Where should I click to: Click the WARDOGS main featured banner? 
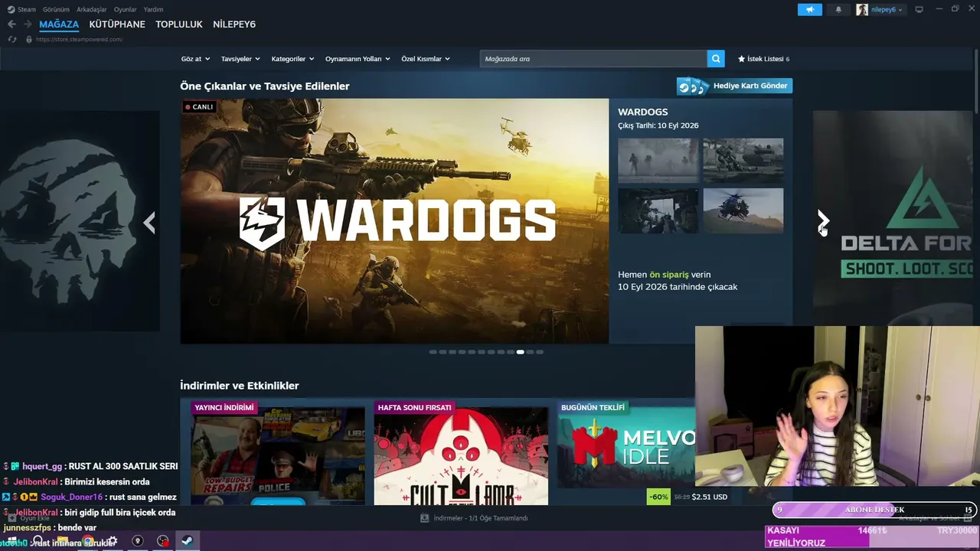pyautogui.click(x=394, y=220)
